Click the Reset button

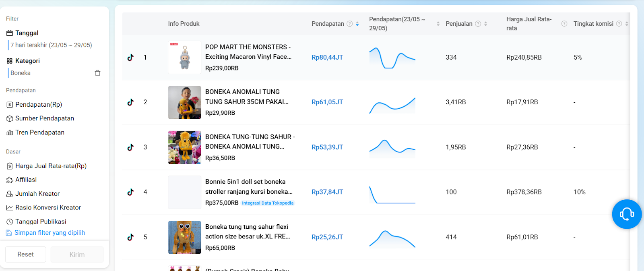pos(26,254)
